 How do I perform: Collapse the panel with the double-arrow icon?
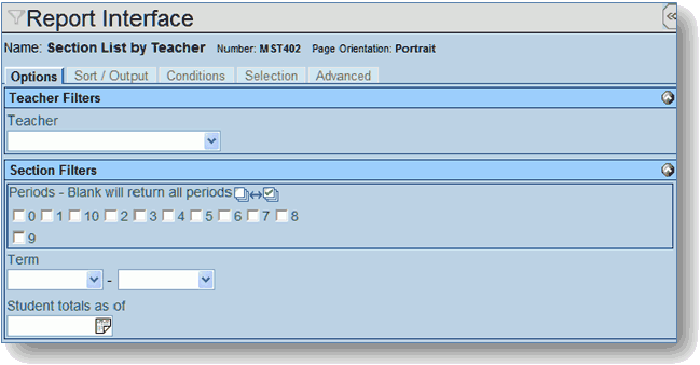671,17
